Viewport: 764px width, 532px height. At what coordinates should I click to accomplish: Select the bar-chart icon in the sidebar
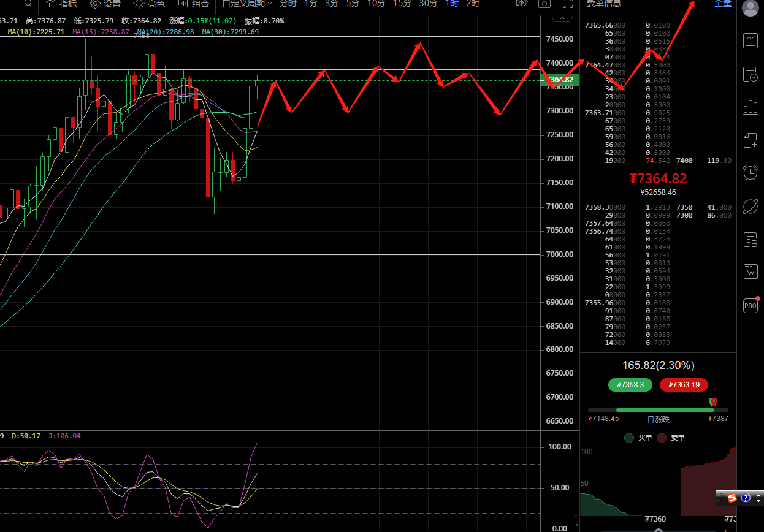click(x=751, y=107)
